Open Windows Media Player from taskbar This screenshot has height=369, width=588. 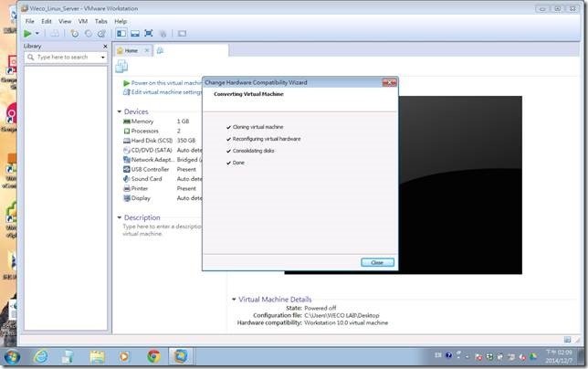(x=124, y=356)
